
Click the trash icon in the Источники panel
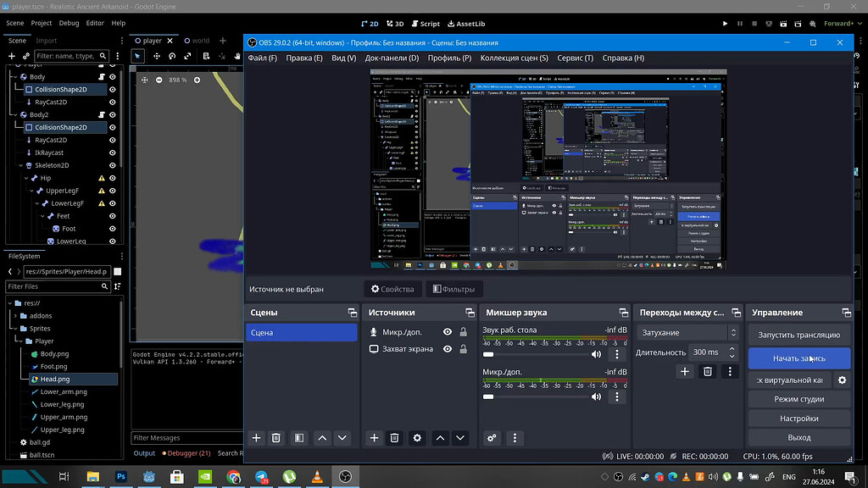point(394,438)
